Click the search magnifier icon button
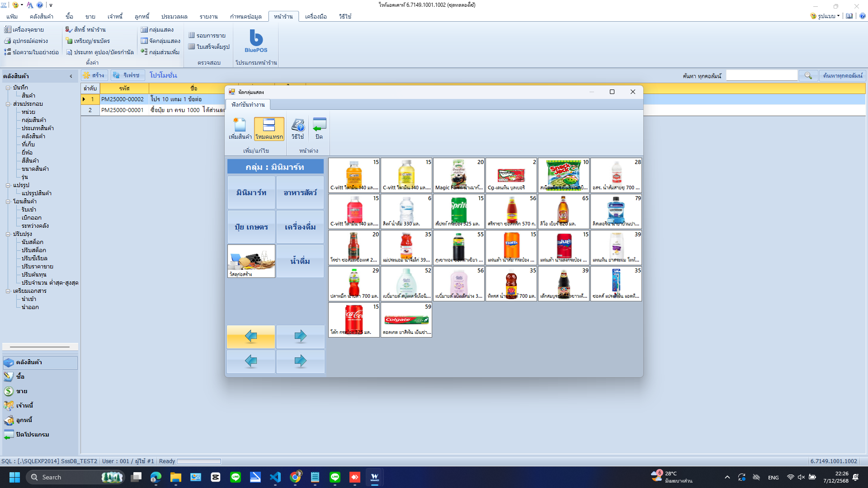This screenshot has width=868, height=488. (808, 75)
